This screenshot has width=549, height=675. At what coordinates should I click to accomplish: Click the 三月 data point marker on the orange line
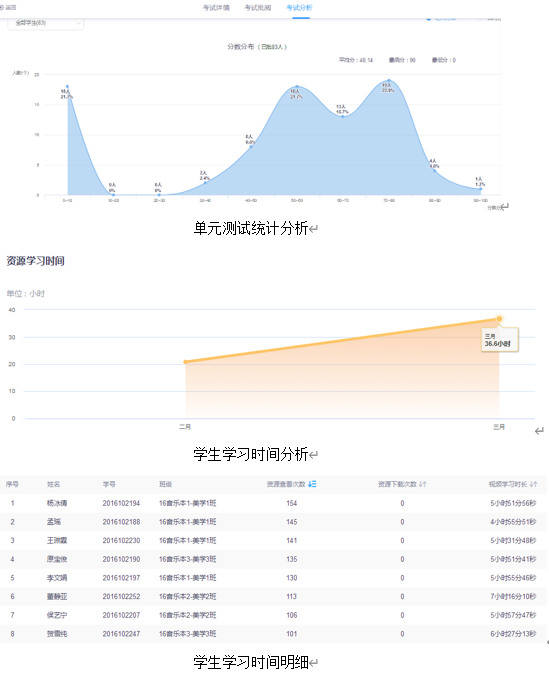[499, 319]
